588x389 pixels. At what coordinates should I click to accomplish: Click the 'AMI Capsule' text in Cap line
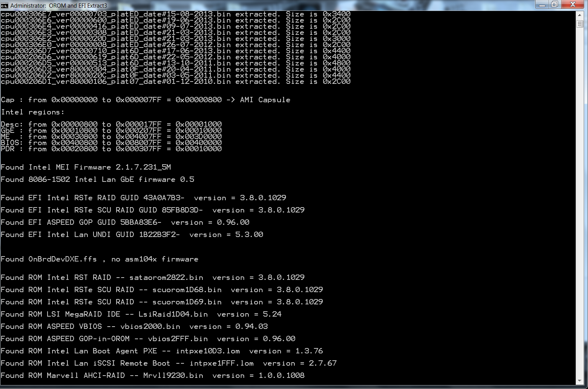click(x=265, y=100)
